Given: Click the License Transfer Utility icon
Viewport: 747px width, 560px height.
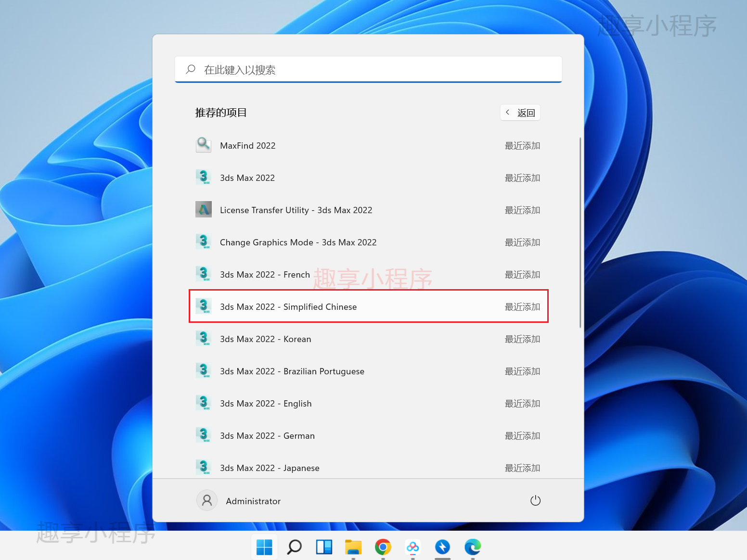Looking at the screenshot, I should [x=204, y=209].
